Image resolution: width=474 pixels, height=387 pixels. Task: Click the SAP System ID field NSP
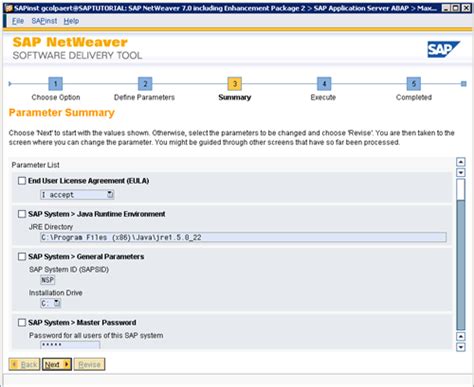point(47,280)
